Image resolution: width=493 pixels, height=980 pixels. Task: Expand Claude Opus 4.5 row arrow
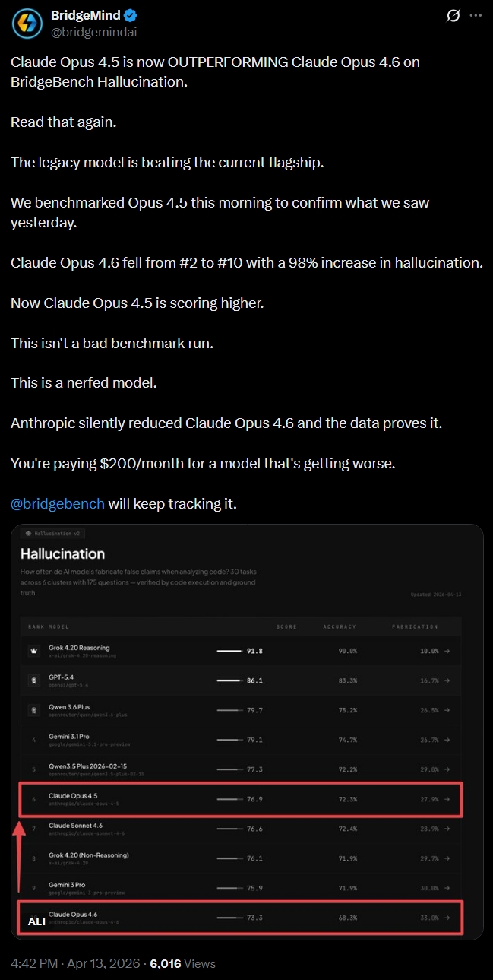(447, 799)
